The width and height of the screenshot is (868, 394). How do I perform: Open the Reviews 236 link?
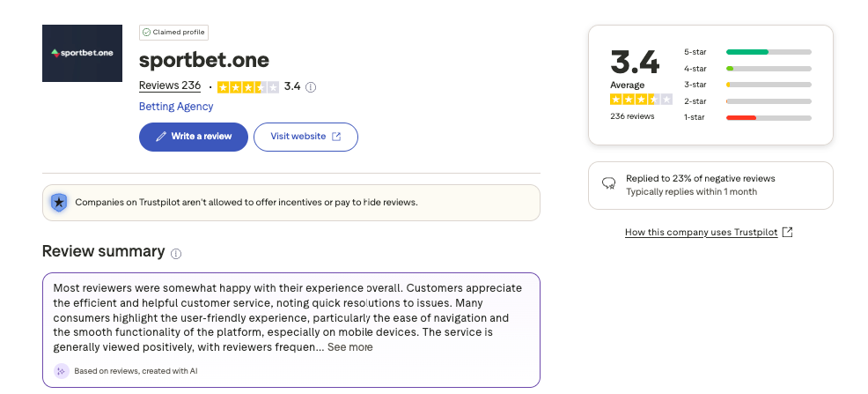click(x=170, y=85)
